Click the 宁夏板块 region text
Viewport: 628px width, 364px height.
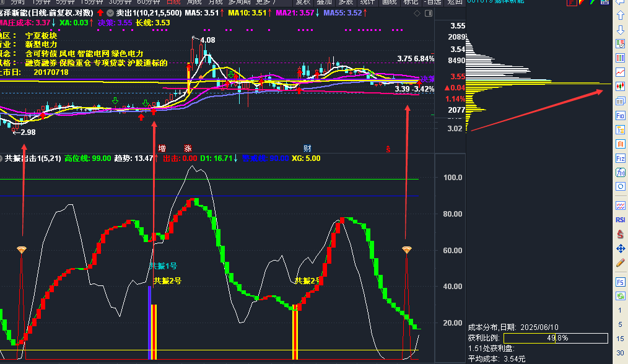point(41,36)
